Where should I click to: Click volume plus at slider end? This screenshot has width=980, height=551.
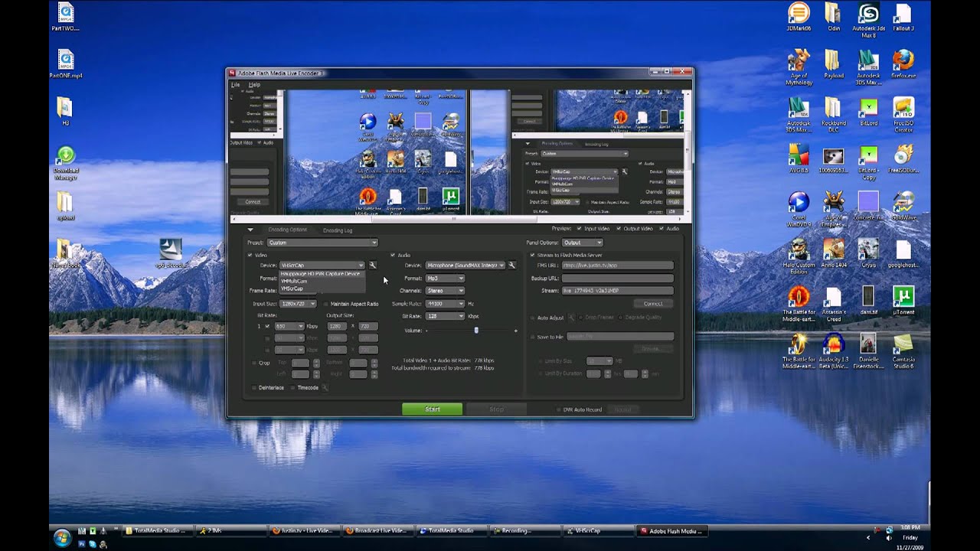516,331
